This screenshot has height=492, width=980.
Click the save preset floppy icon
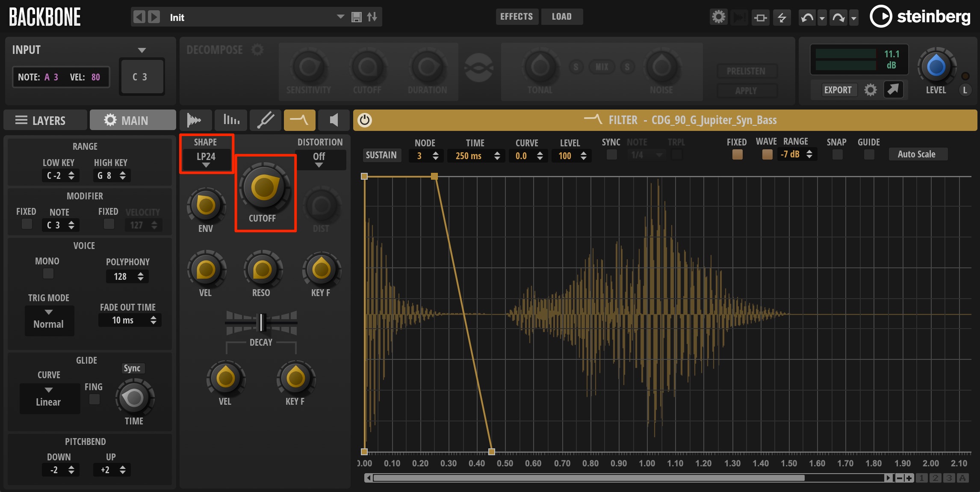356,17
